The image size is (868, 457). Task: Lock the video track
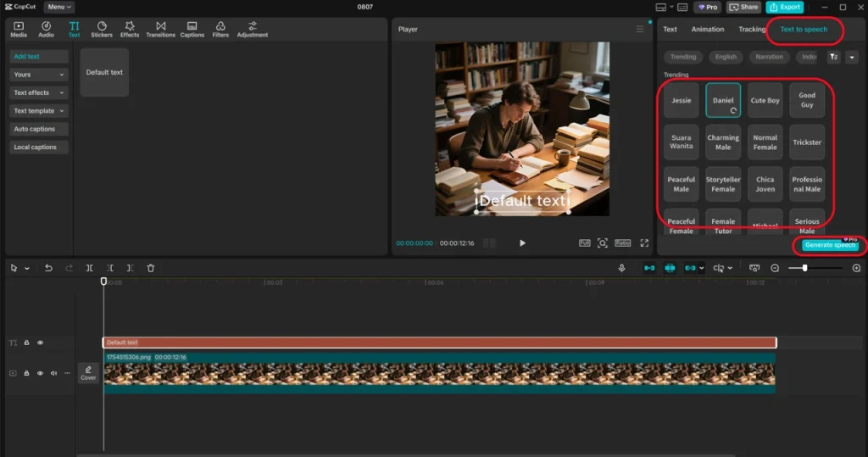[x=26, y=373]
